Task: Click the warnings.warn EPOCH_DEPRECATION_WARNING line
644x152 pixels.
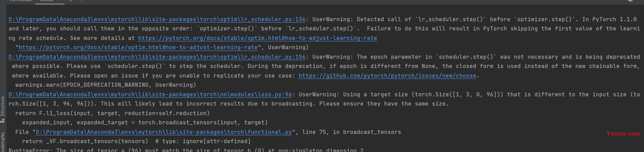Action: [106, 85]
